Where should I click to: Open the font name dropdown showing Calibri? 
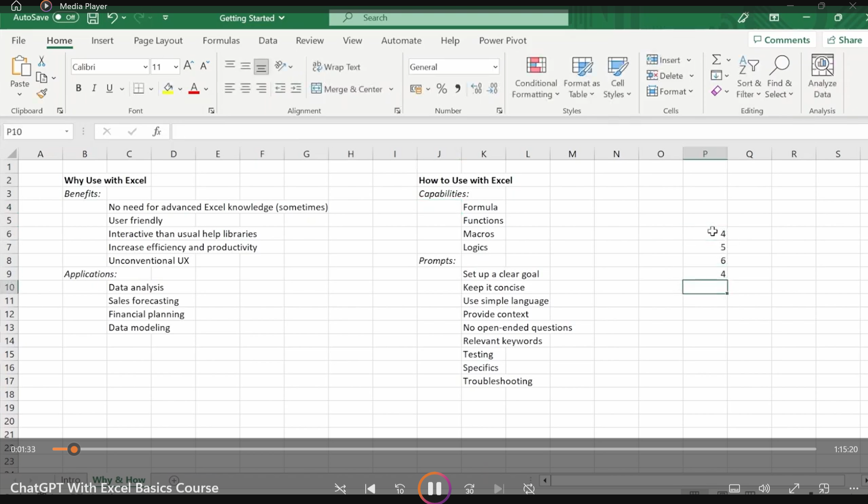point(145,67)
